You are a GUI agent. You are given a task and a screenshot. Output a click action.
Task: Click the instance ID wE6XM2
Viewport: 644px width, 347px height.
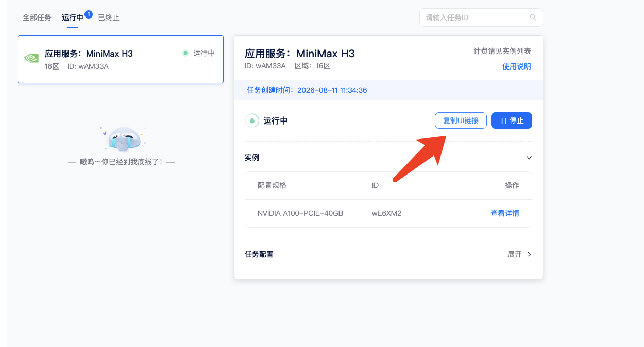tap(386, 213)
